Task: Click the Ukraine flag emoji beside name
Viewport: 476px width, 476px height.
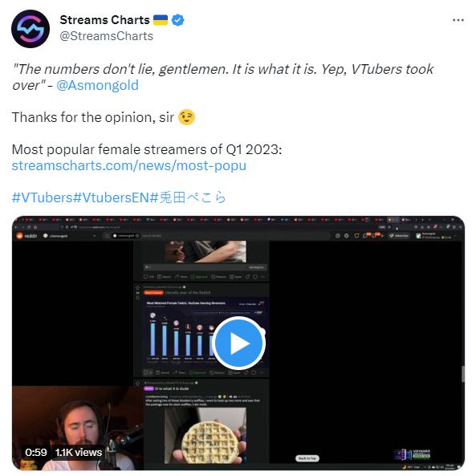Action: point(161,20)
